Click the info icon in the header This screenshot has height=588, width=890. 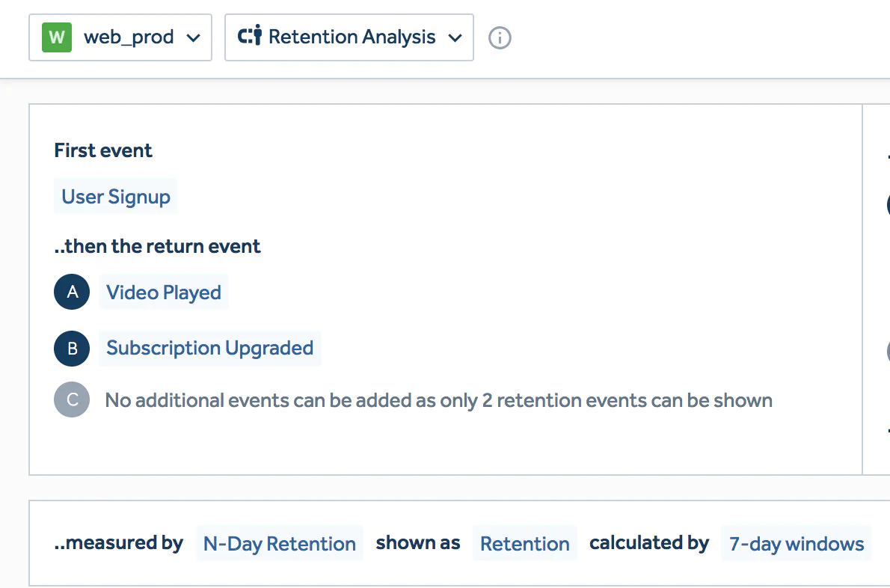500,38
